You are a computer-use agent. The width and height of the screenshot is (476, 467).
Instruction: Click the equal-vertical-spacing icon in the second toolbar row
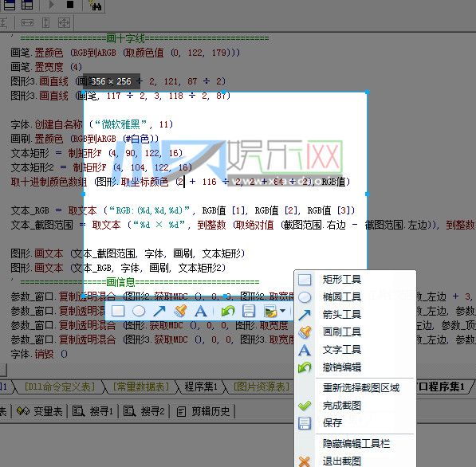pos(4,23)
